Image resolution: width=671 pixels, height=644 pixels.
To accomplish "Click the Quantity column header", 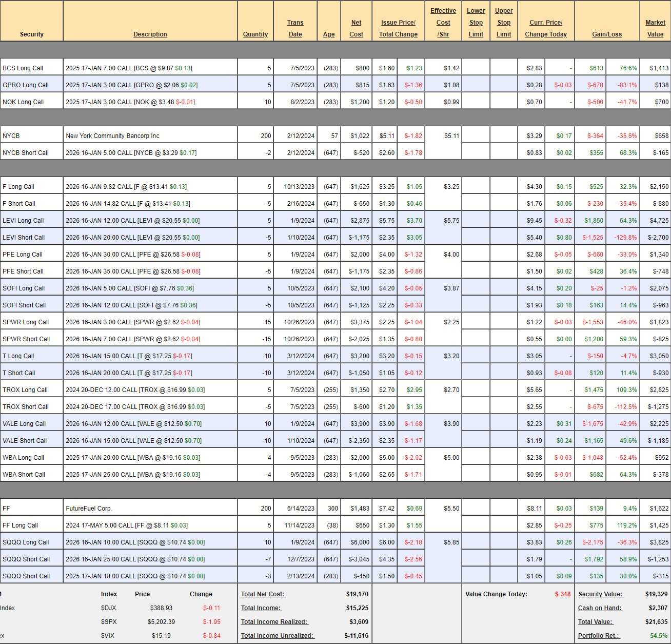I will point(255,34).
